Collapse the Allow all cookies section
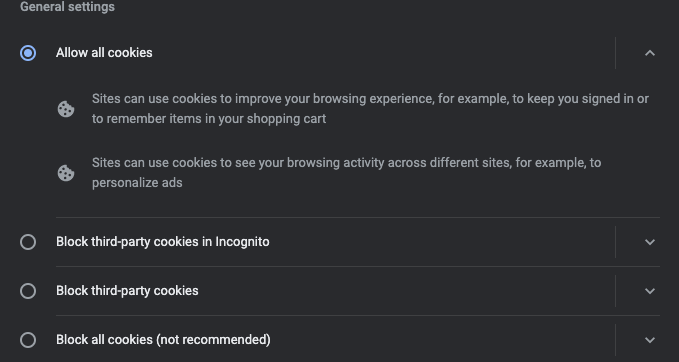679x362 pixels. click(x=650, y=53)
